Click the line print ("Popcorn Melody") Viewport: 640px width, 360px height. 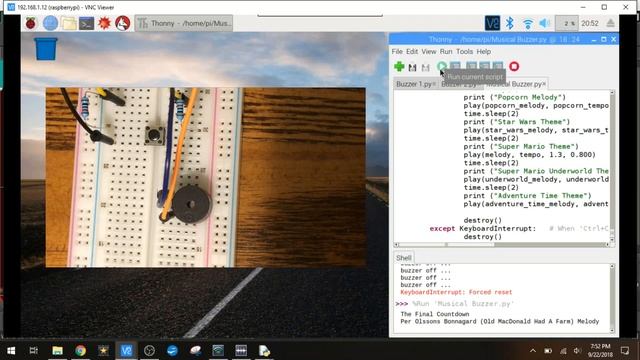pyautogui.click(x=515, y=97)
